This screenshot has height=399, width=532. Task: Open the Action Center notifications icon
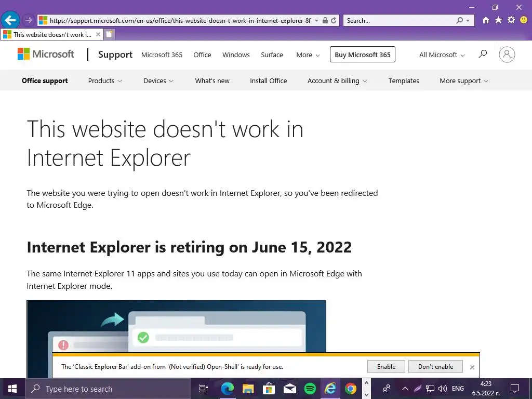coord(515,389)
